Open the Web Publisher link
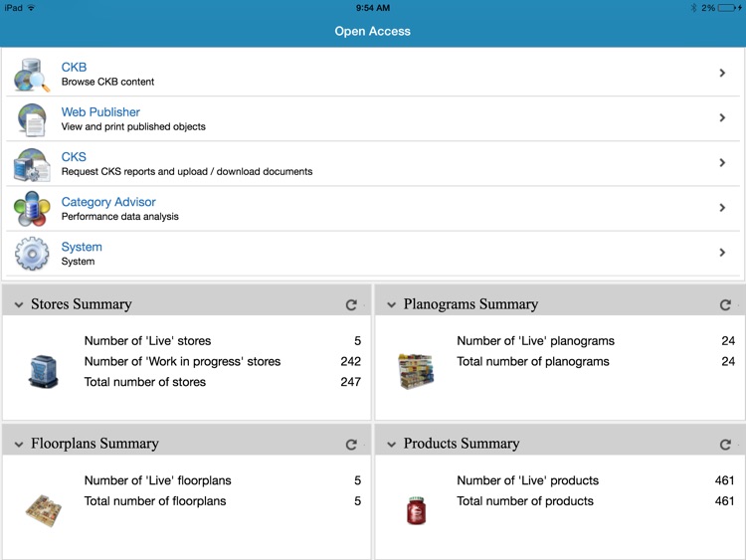 pos(100,111)
